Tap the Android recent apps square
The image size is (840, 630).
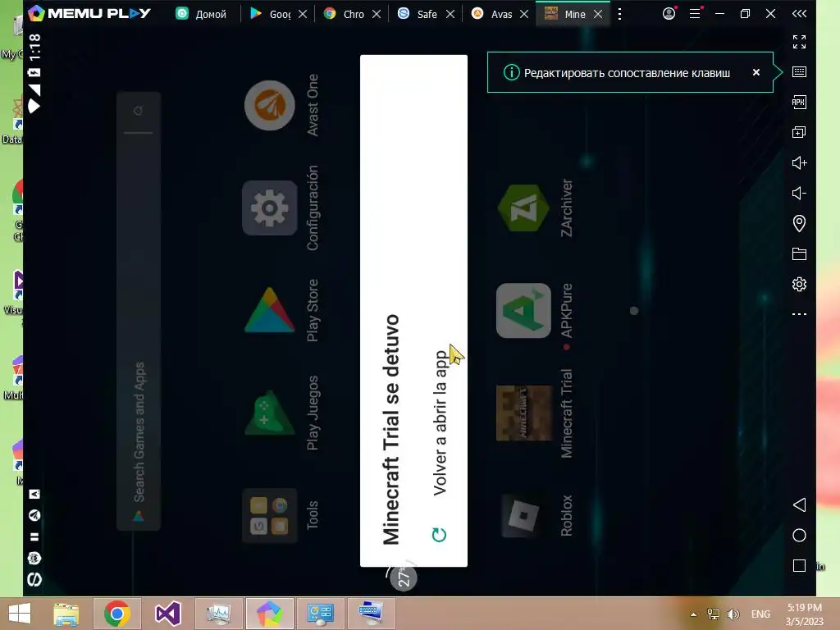click(x=799, y=566)
